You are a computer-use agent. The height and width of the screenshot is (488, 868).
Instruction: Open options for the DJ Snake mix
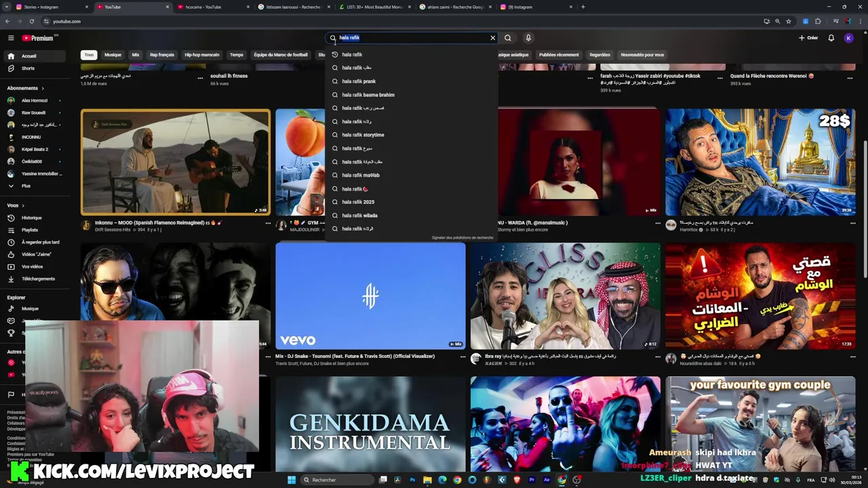(x=462, y=357)
